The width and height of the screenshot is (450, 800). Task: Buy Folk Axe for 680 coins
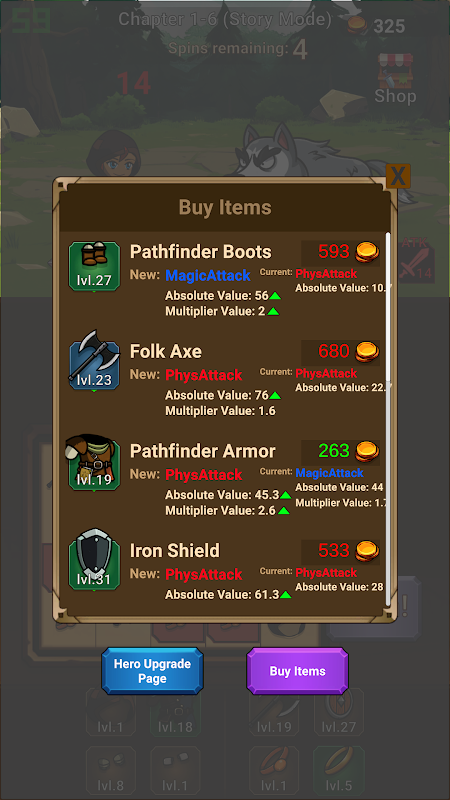(x=341, y=352)
